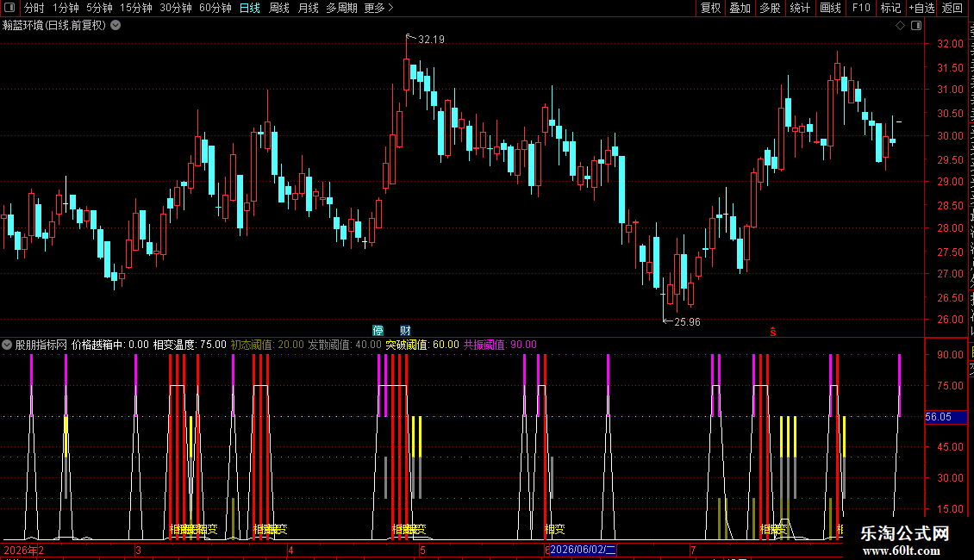Click the 财 financial event marker
The width and height of the screenshot is (974, 560).
(405, 330)
